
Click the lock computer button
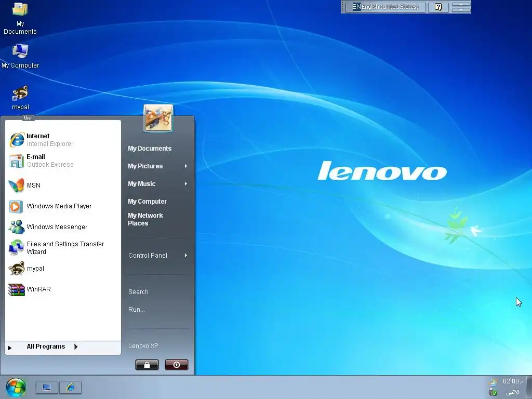(147, 365)
